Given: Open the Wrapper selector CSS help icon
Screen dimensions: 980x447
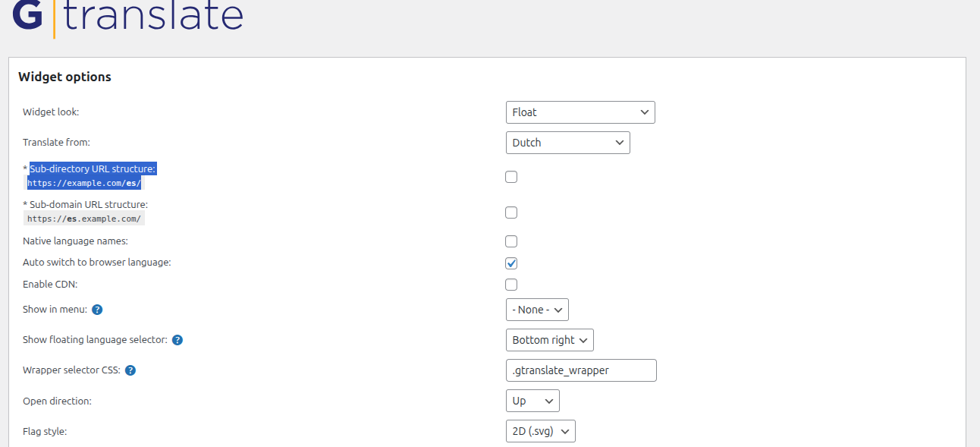Looking at the screenshot, I should tap(130, 370).
